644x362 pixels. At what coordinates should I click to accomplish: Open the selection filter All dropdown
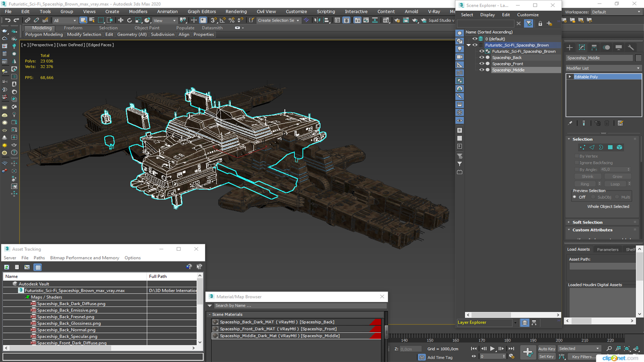(65, 20)
